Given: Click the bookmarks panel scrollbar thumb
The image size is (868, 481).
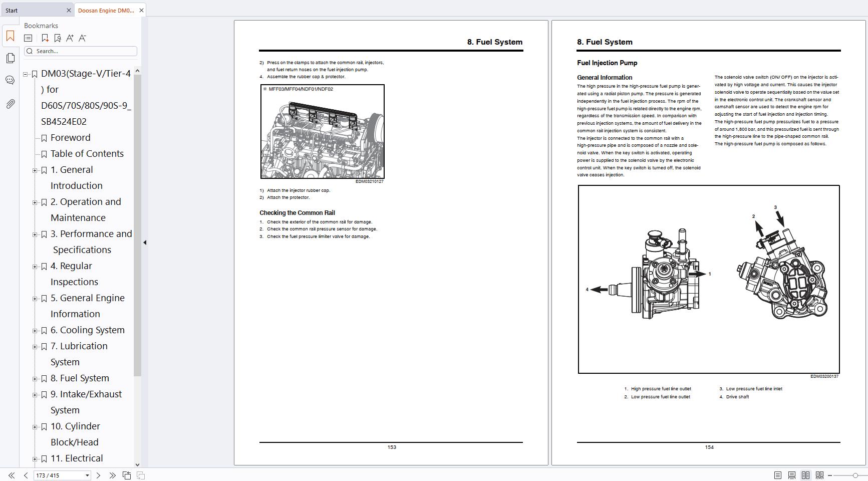Looking at the screenshot, I should pos(137,225).
